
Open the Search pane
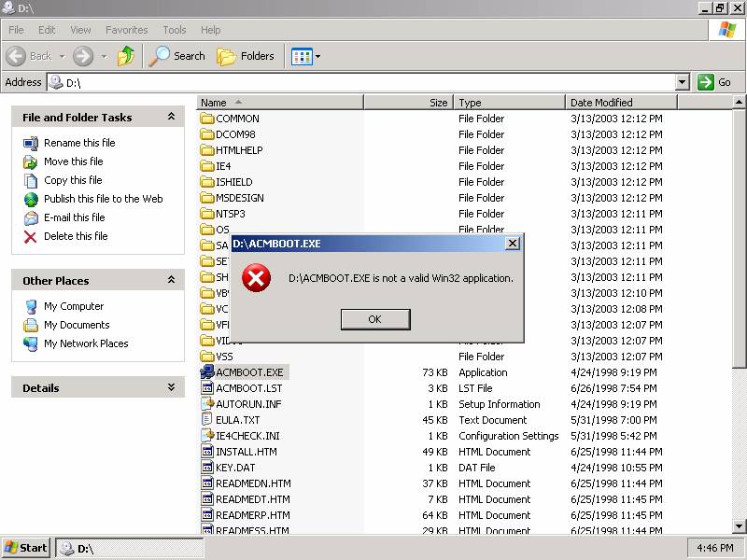(x=176, y=56)
